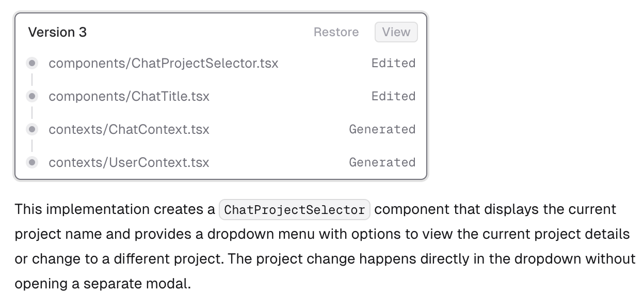Viewport: 644px width, 307px height.
Task: Click Edited status on the ChatProjectSelector.tsx row
Action: [393, 63]
